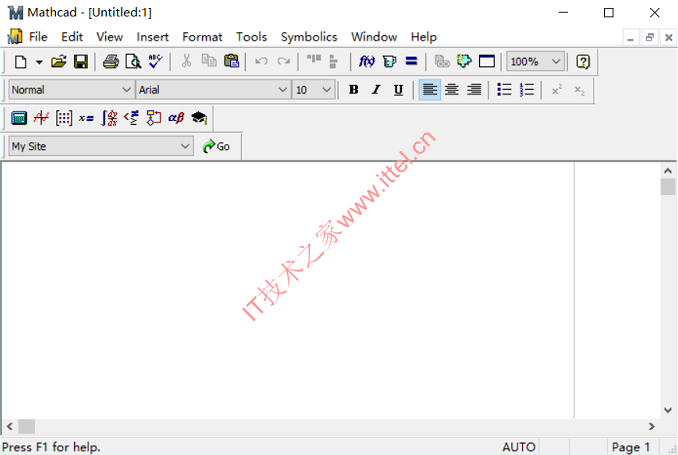Click the Undo arrow icon
This screenshot has width=678, height=455.
261,61
